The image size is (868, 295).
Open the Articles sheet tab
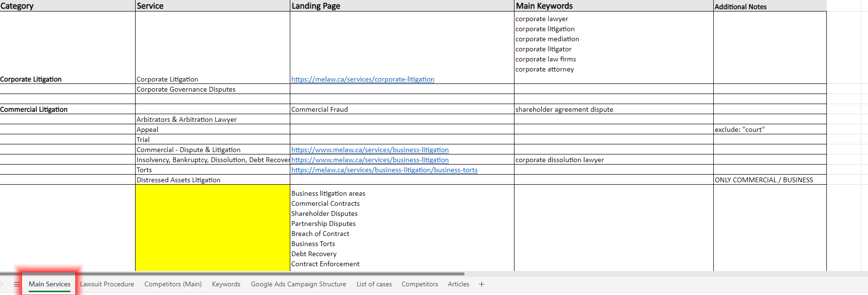click(458, 284)
